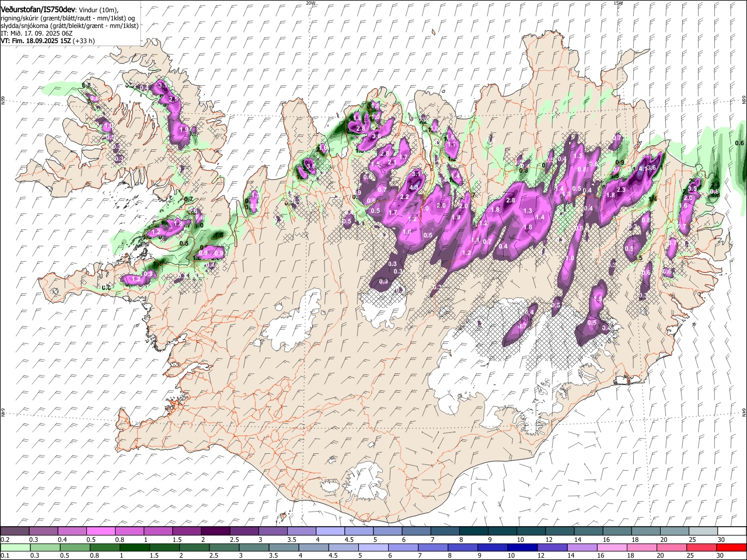Click the '(+33 h)' forecast offset text
Screen dimensions: 747x560
[84, 41]
